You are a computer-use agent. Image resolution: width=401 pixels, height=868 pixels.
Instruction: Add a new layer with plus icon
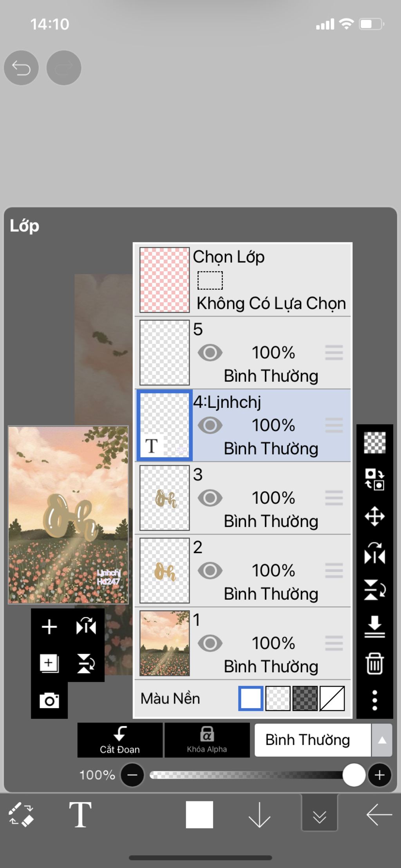pyautogui.click(x=49, y=627)
